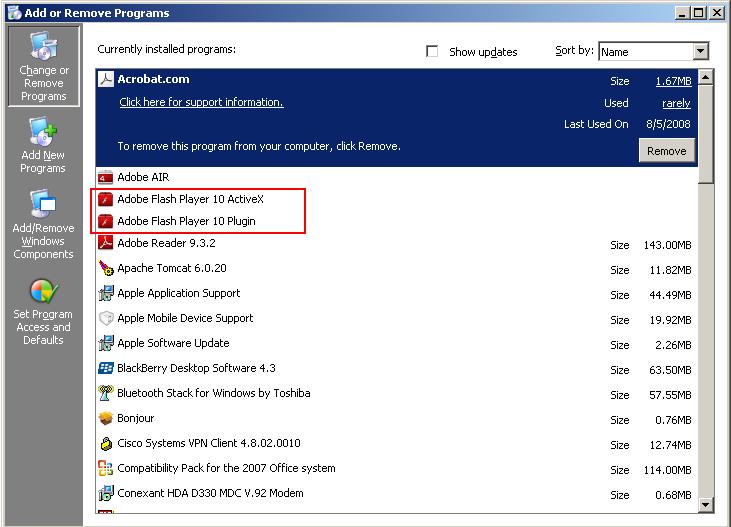This screenshot has height=527, width=731.
Task: Click the Apache Tomcat 6.0.20 icon
Action: [106, 268]
